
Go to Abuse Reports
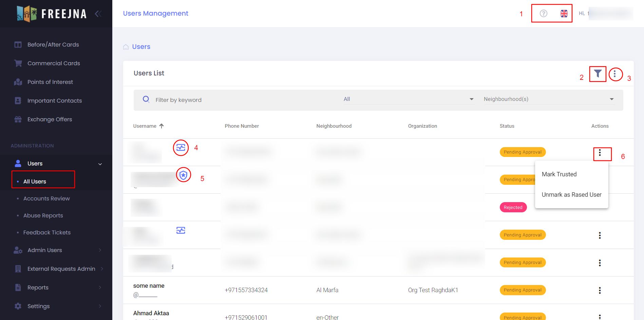(43, 215)
